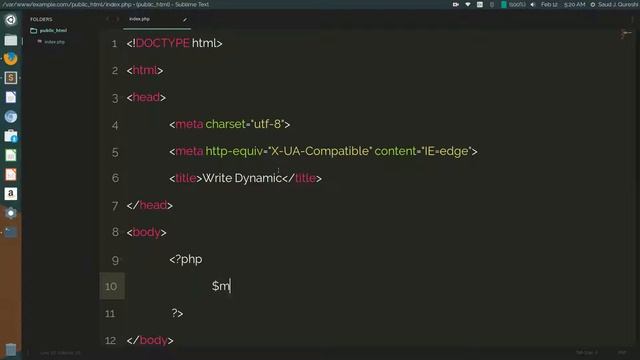Open the session gear menu by username

(593, 4)
